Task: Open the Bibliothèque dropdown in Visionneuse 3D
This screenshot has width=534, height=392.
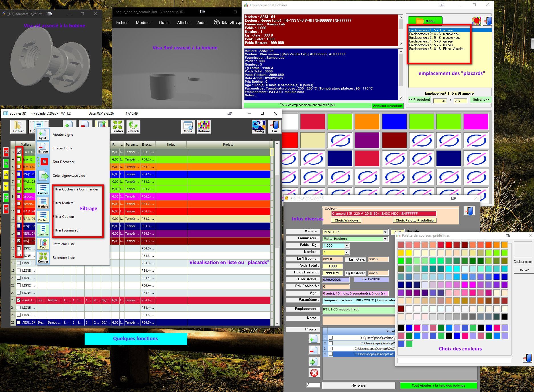Action: point(228,23)
